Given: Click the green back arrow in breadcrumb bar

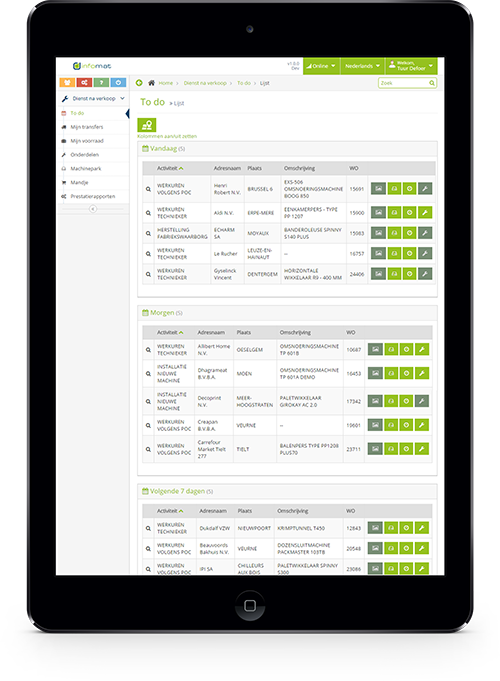Looking at the screenshot, I should coord(139,83).
